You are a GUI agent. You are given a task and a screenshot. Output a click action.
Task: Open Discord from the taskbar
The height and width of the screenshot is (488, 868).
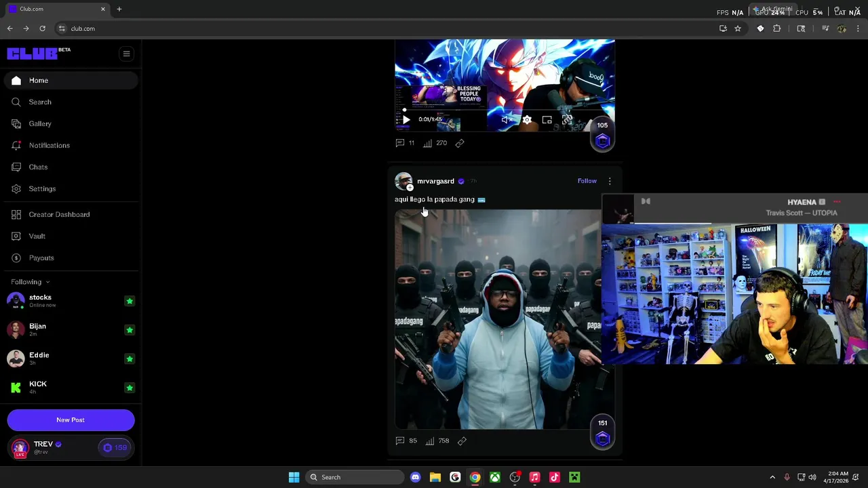pos(415,477)
